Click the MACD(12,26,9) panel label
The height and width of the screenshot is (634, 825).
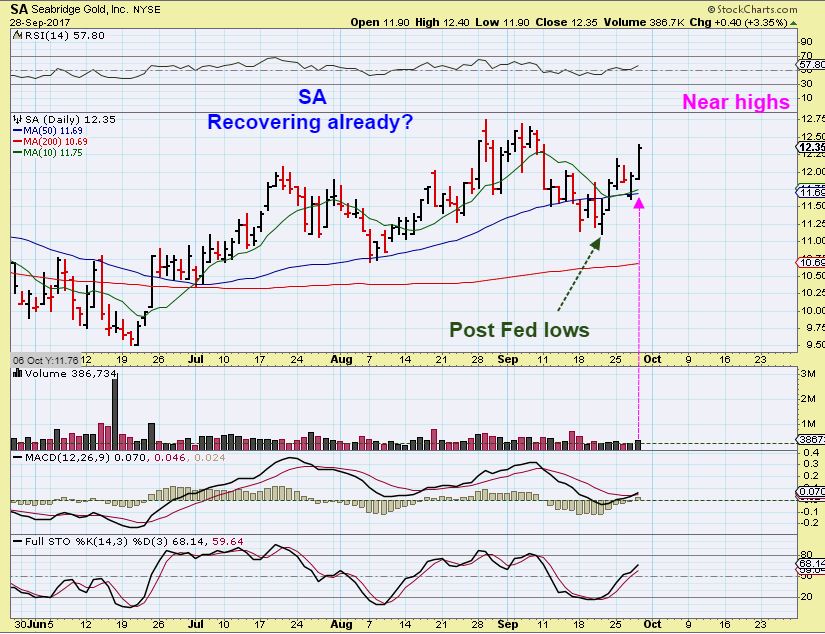click(125, 457)
